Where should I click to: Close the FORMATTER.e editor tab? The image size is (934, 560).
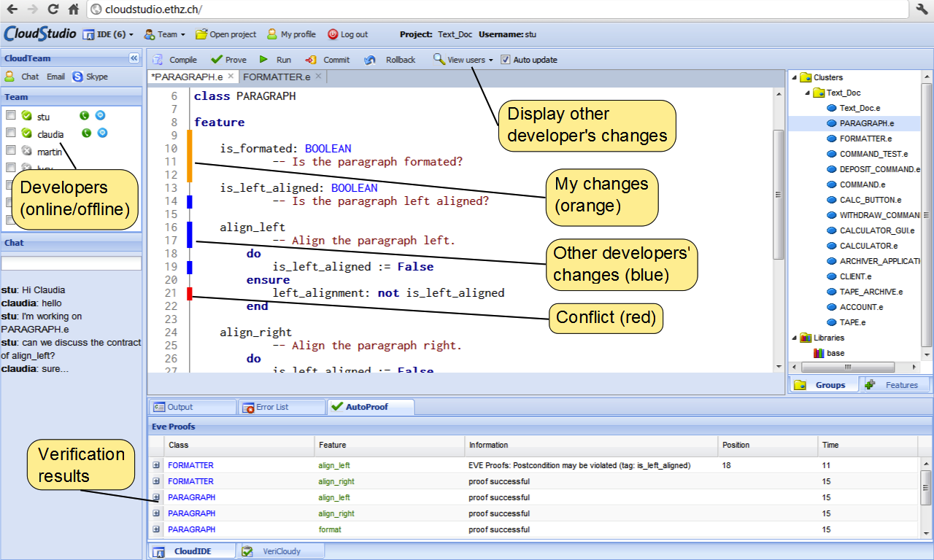click(x=319, y=76)
